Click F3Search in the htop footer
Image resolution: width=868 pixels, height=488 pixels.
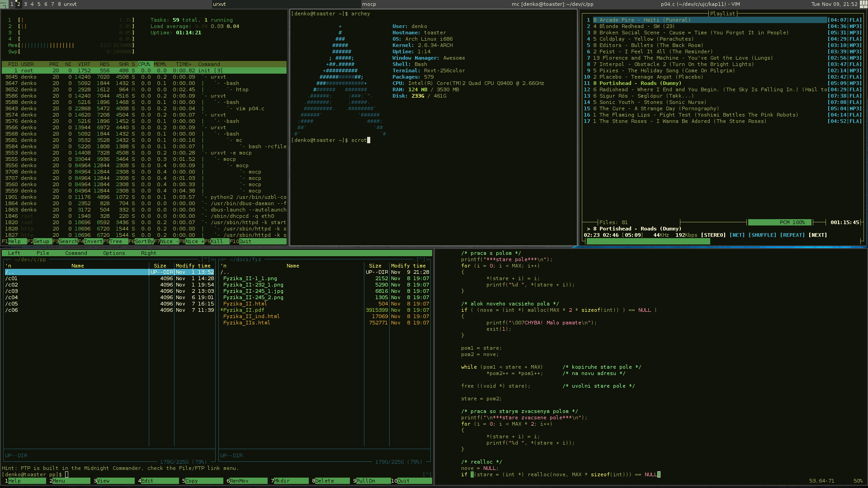point(65,241)
